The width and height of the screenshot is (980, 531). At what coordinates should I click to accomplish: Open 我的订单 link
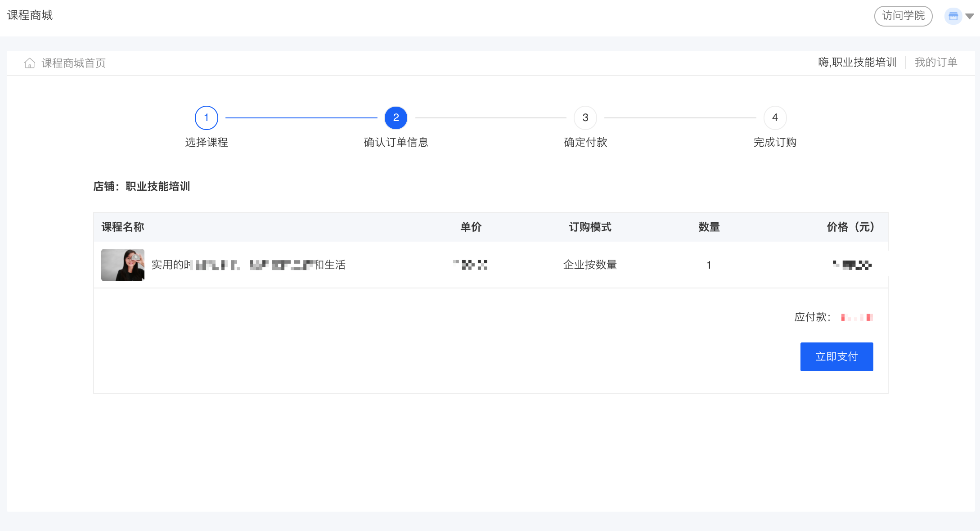936,63
